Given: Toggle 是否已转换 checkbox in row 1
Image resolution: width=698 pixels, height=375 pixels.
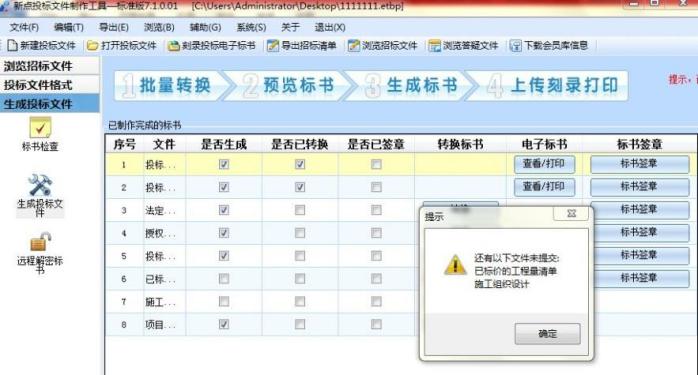Looking at the screenshot, I should point(300,164).
